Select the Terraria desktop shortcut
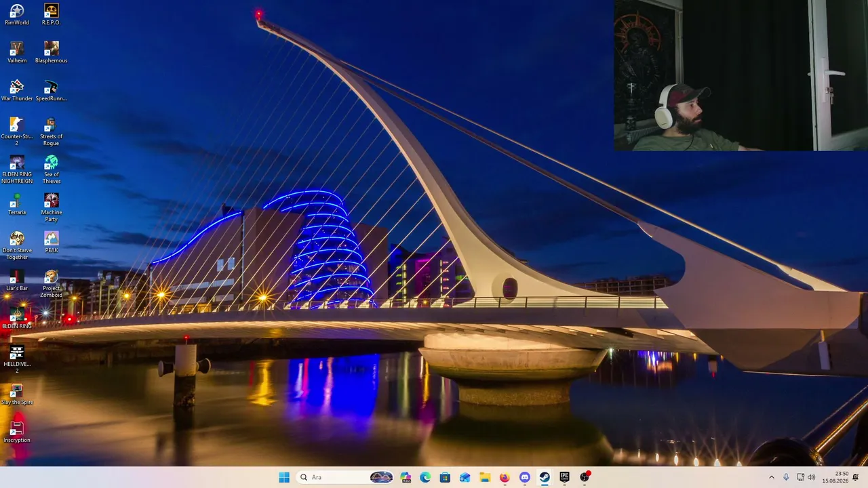Image resolution: width=868 pixels, height=488 pixels. [17, 204]
